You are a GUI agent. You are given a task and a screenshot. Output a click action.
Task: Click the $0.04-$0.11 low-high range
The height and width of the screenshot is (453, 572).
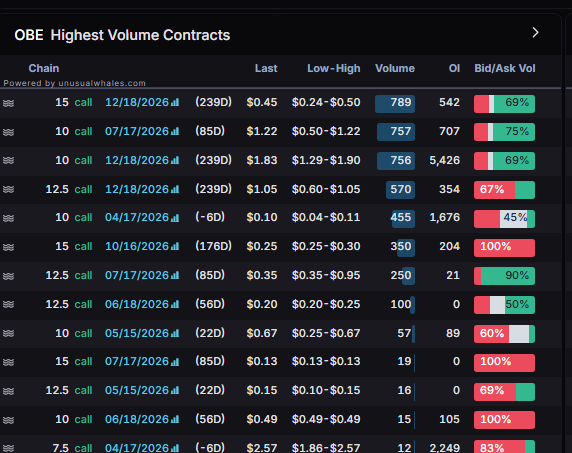click(x=326, y=217)
